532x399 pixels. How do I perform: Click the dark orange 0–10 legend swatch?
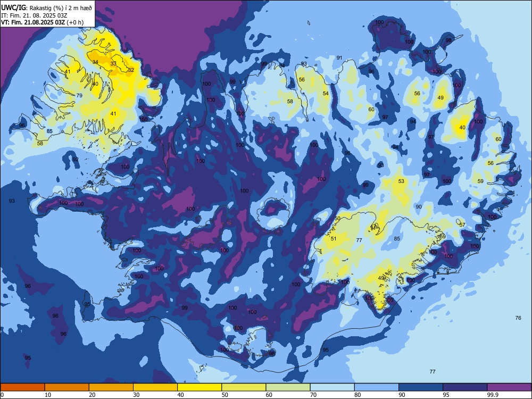(x=23, y=387)
